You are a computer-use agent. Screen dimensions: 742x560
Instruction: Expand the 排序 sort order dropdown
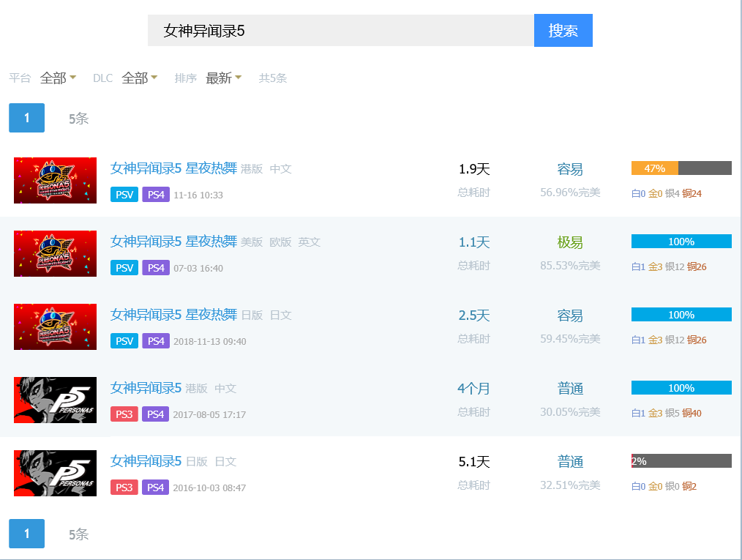(223, 78)
